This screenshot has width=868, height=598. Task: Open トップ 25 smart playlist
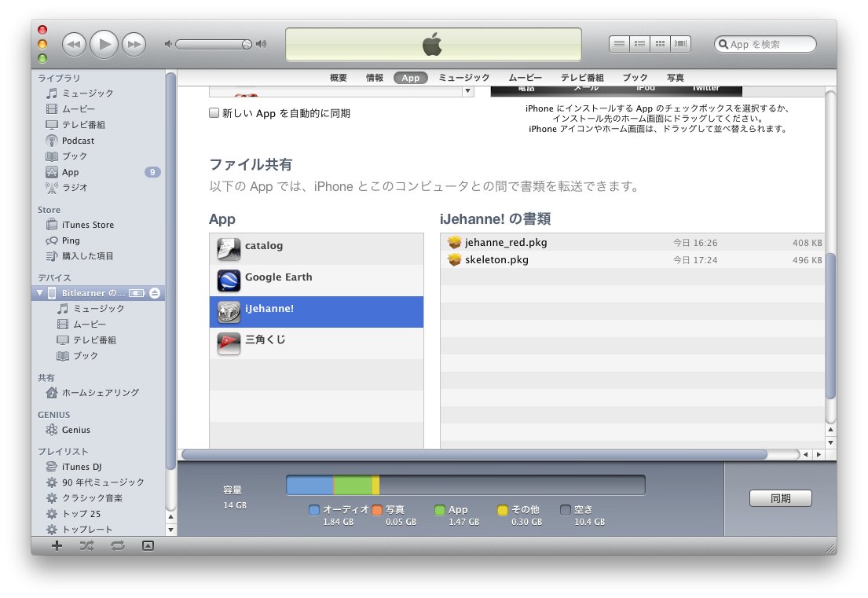tap(81, 514)
